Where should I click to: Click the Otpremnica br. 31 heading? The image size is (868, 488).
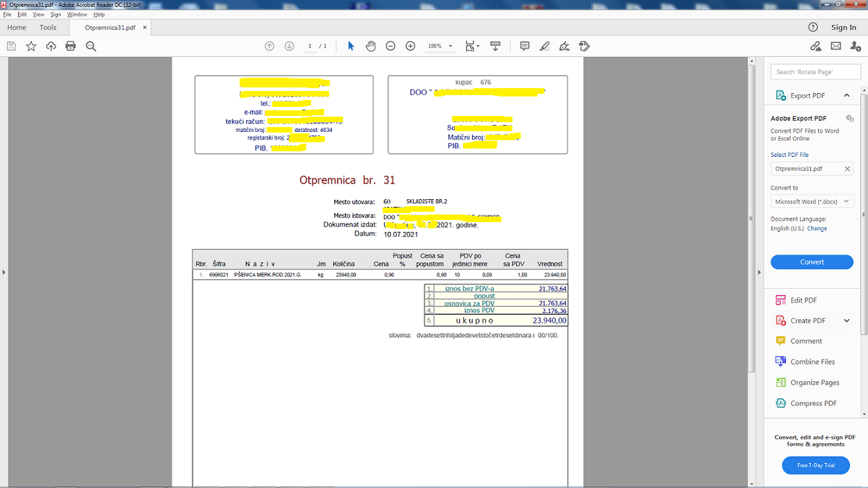pyautogui.click(x=347, y=180)
